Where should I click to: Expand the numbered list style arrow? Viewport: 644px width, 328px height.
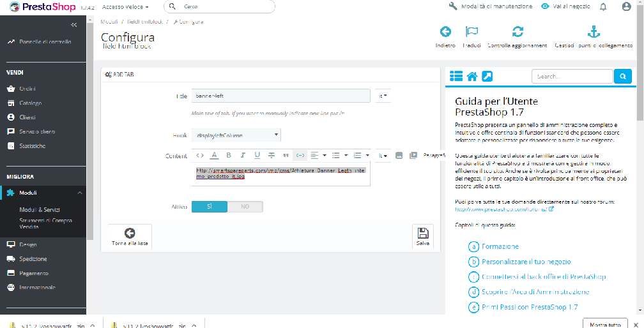(x=367, y=156)
